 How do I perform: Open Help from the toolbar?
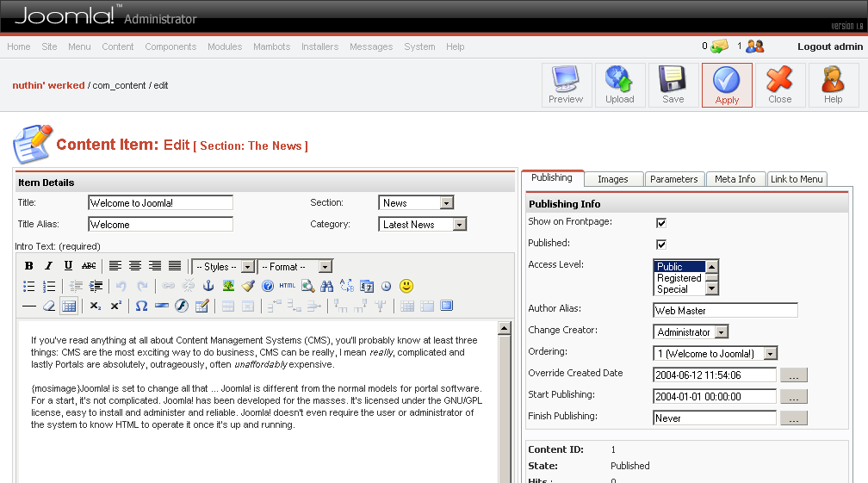834,85
